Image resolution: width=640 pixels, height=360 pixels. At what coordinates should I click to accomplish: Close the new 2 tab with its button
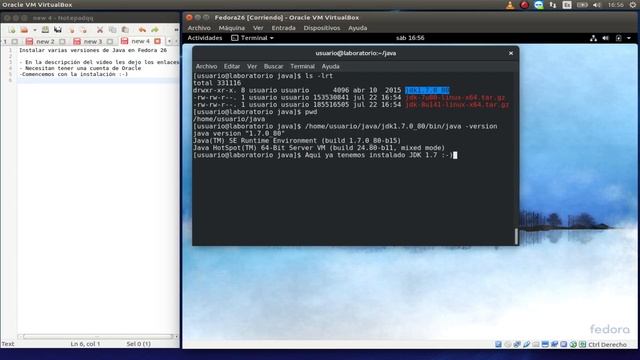(62, 42)
